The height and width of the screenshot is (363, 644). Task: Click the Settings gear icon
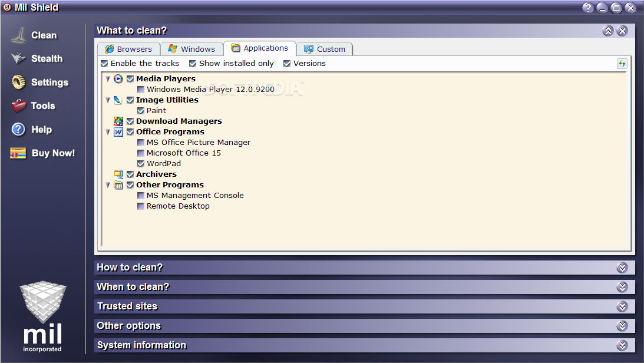(18, 82)
